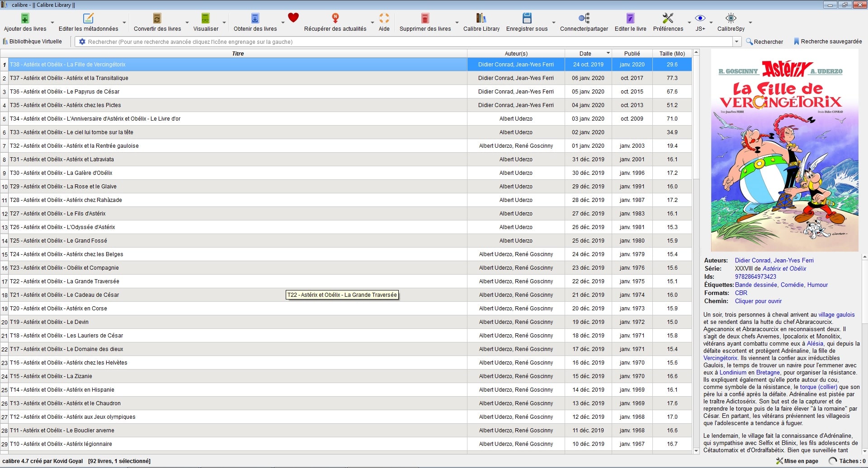Sort the list by Titre column

pyautogui.click(x=238, y=53)
